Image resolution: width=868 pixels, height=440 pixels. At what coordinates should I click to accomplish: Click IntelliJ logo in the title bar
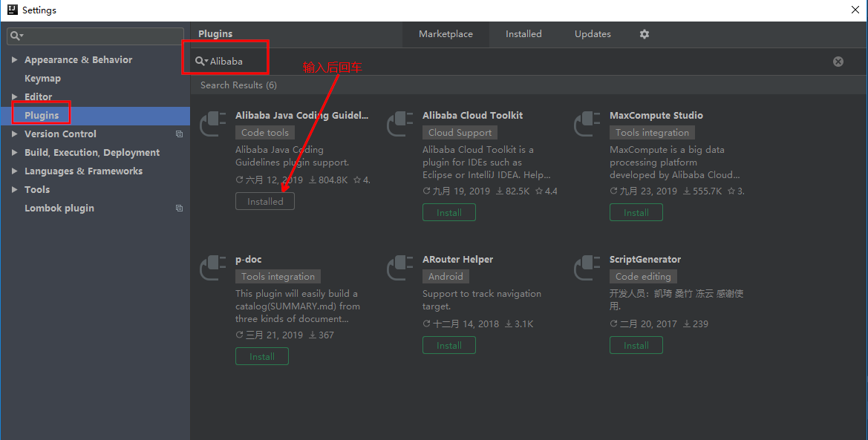(12, 10)
